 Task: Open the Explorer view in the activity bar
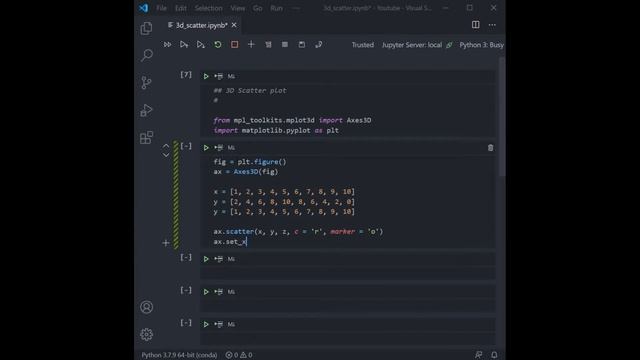tap(147, 28)
